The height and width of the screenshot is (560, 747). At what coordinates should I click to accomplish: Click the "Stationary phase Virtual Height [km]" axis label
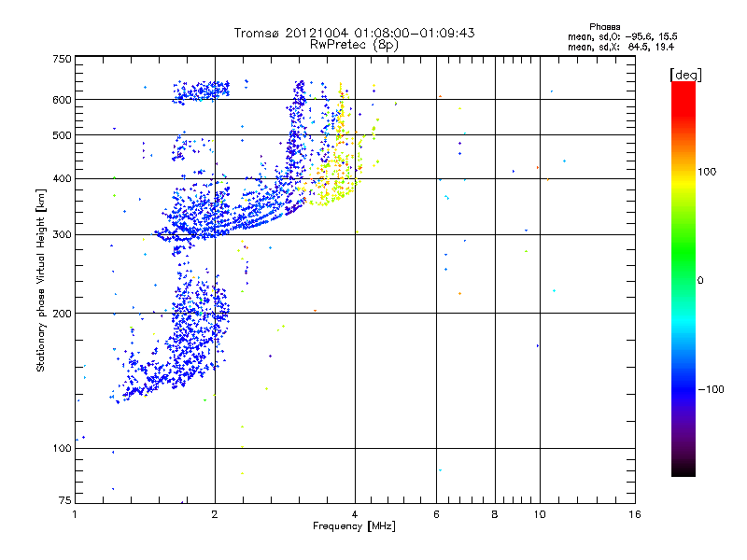coord(41,280)
